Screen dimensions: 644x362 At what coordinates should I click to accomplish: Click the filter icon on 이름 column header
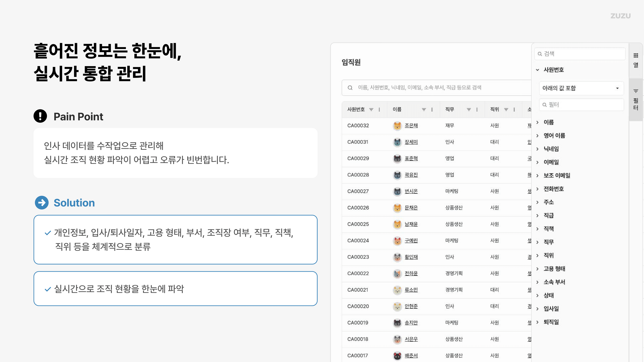click(424, 110)
